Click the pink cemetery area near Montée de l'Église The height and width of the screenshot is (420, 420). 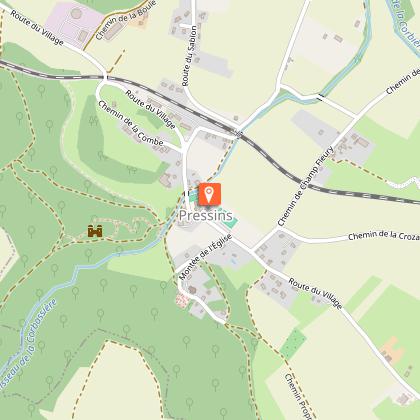point(182,300)
